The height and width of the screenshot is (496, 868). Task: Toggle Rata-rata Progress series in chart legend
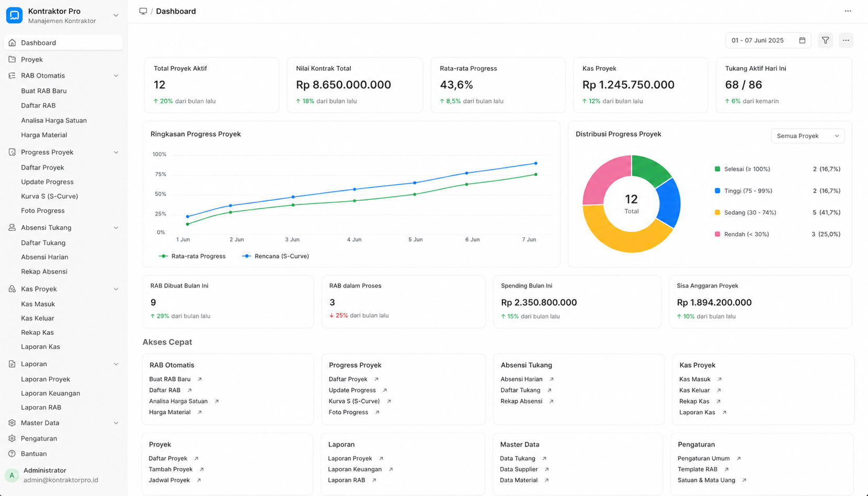click(192, 256)
